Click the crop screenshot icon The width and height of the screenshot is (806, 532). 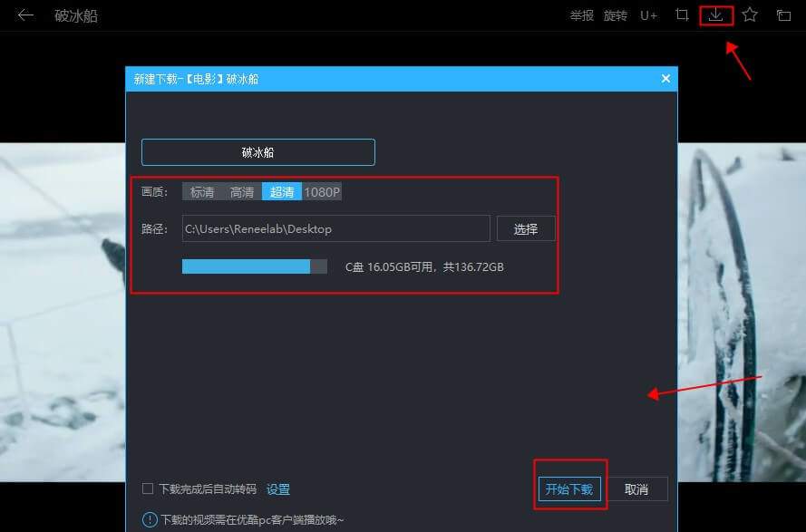coord(682,15)
